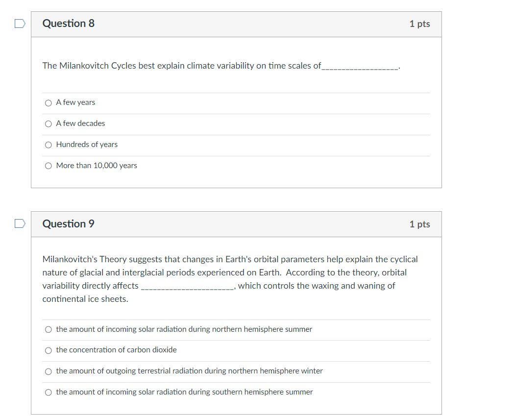
Task: Click the outgoing terrestrial radiation answer text
Action: point(190,371)
